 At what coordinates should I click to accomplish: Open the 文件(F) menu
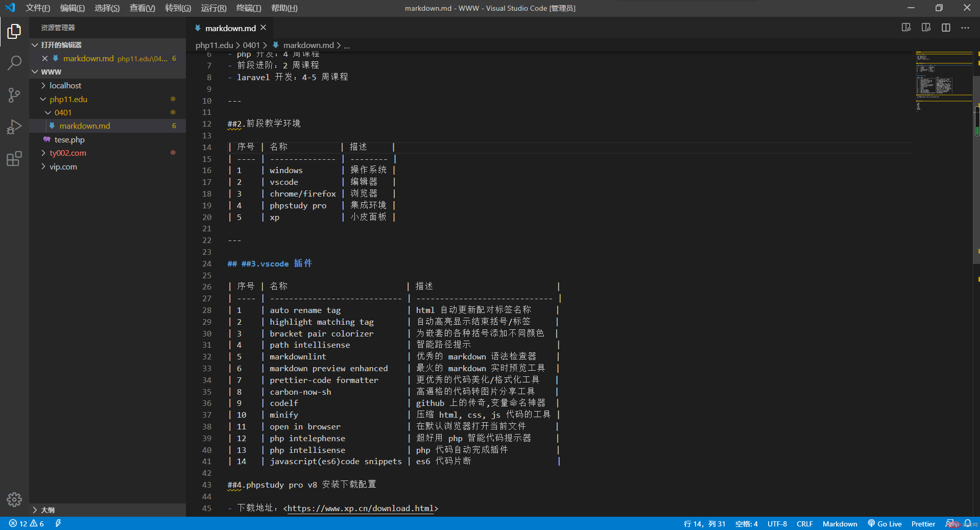click(38, 8)
